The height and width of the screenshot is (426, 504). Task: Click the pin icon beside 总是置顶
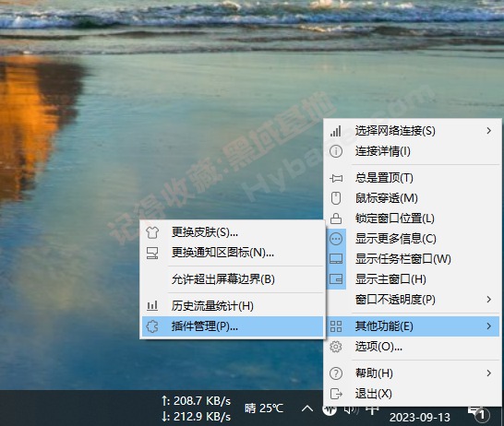coord(336,178)
